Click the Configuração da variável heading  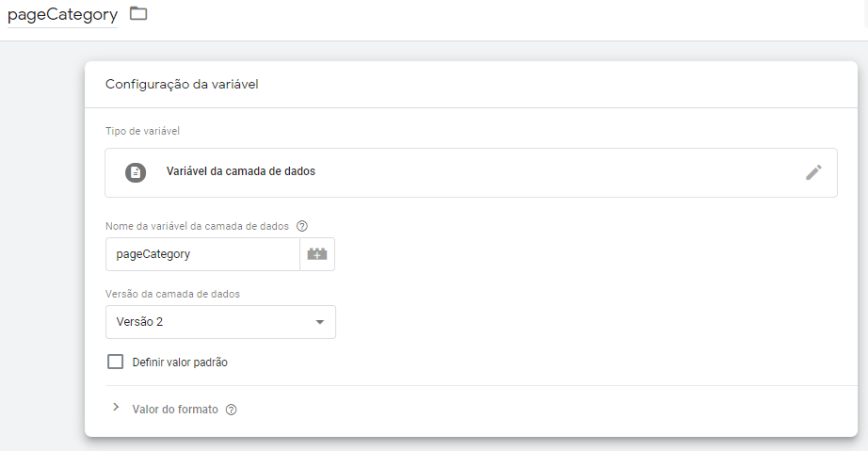pyautogui.click(x=182, y=84)
